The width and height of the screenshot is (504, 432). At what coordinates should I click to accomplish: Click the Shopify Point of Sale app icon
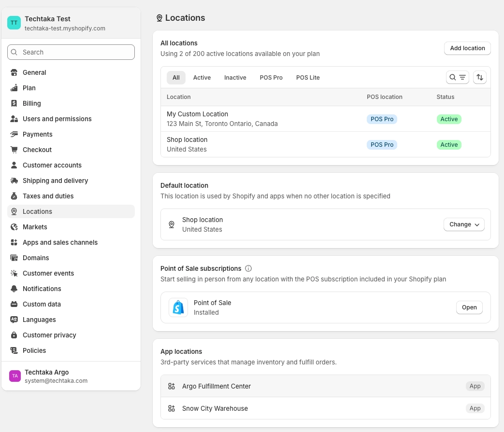[178, 307]
